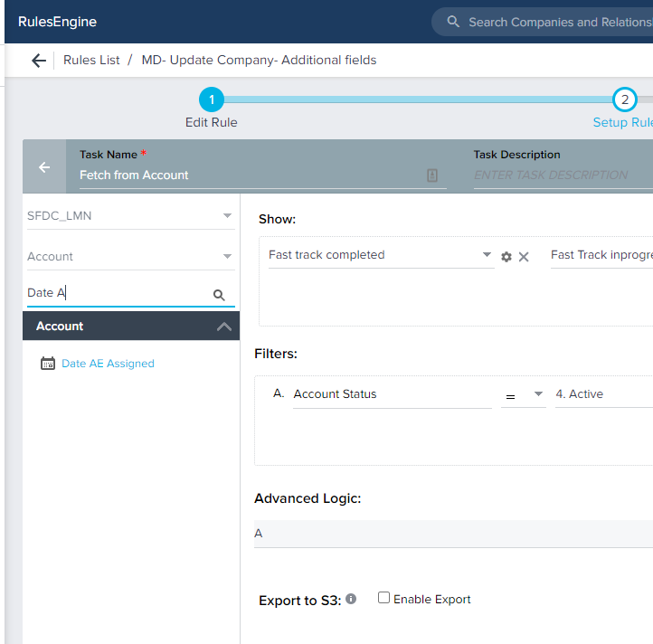653x644 pixels.
Task: Open settings gear for Fast track completed
Action: tap(506, 257)
